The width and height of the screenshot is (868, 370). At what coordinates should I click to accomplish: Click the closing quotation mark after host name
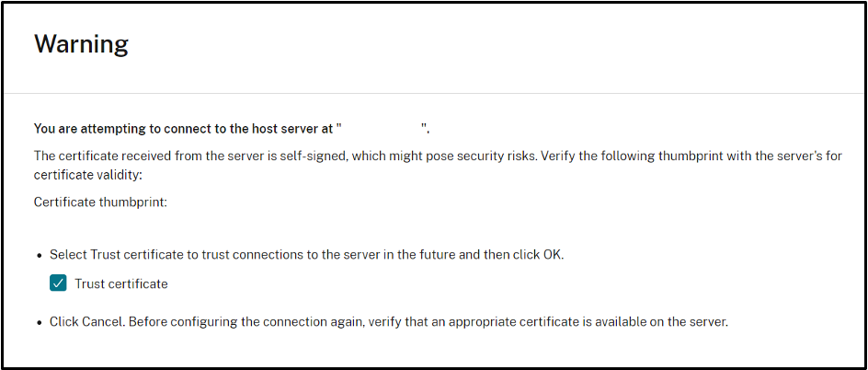coord(424,129)
